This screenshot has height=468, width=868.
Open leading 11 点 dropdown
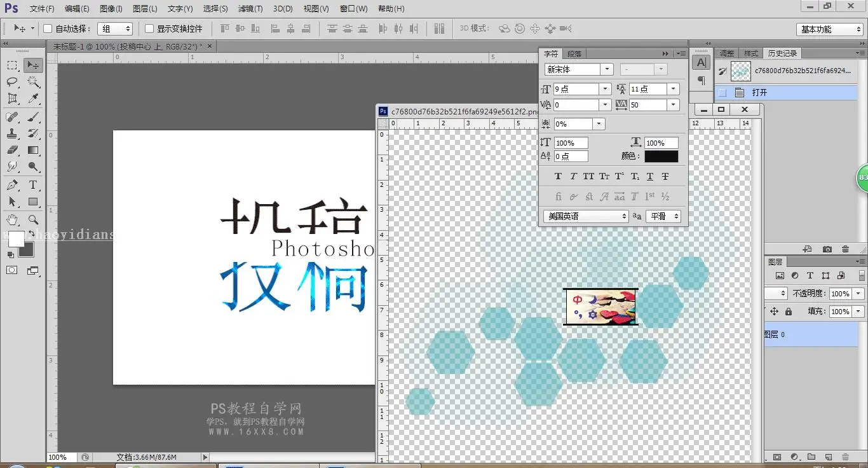coord(674,89)
